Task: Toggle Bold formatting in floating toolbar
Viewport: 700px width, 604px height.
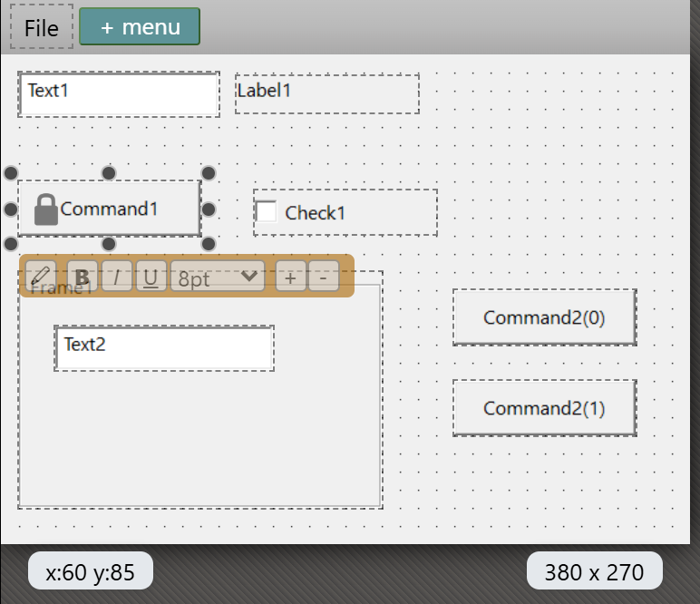Action: click(x=83, y=277)
